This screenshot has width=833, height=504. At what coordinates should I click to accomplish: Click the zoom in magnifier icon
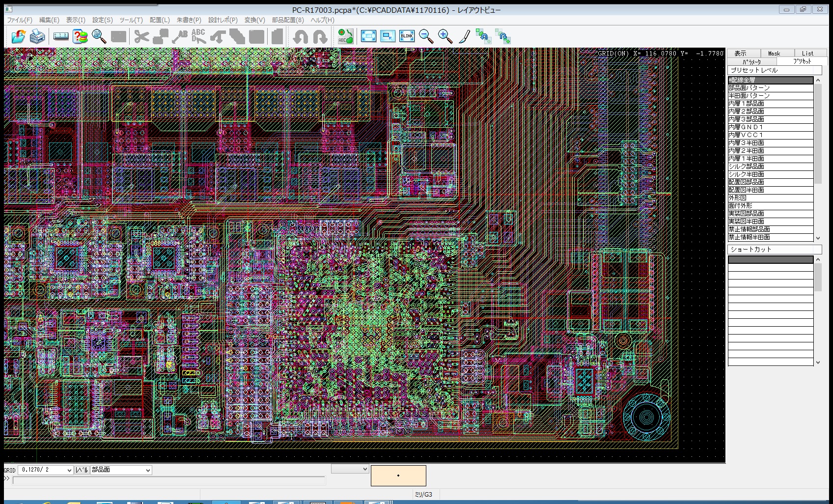pyautogui.click(x=445, y=36)
